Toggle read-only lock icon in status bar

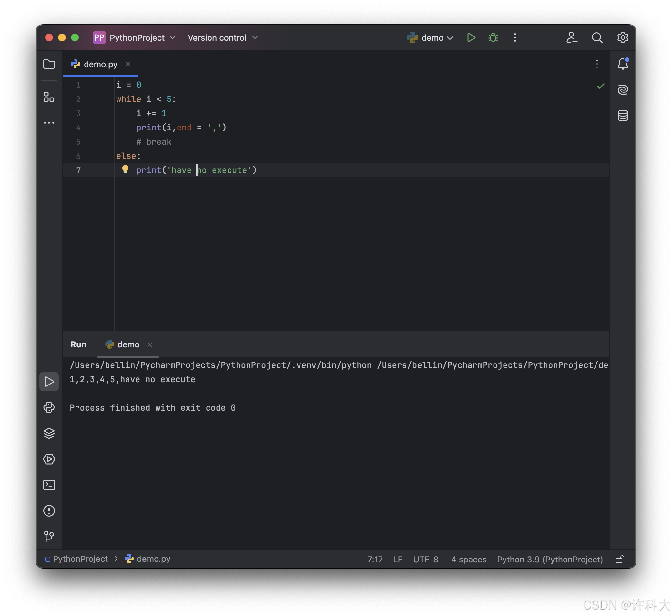[x=620, y=559]
